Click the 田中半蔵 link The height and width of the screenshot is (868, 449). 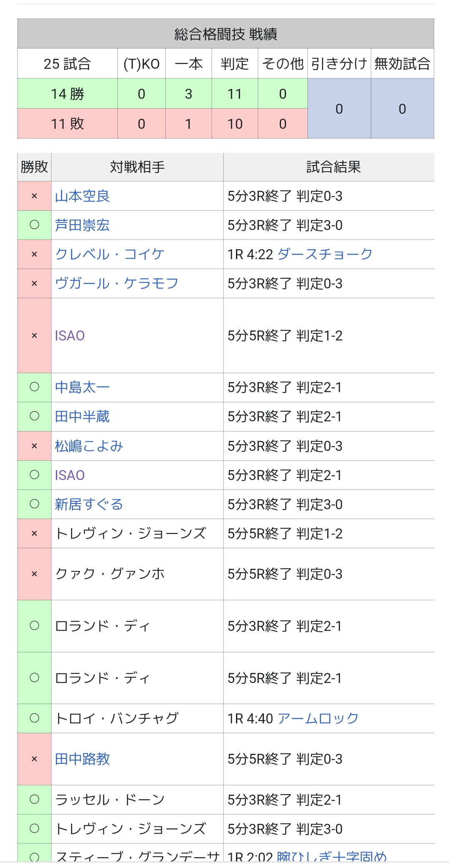click(x=82, y=417)
